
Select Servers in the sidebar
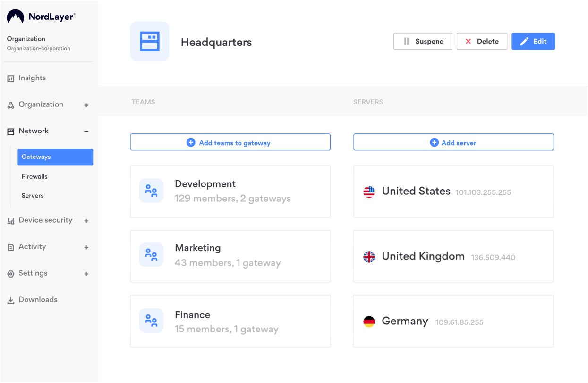(32, 195)
